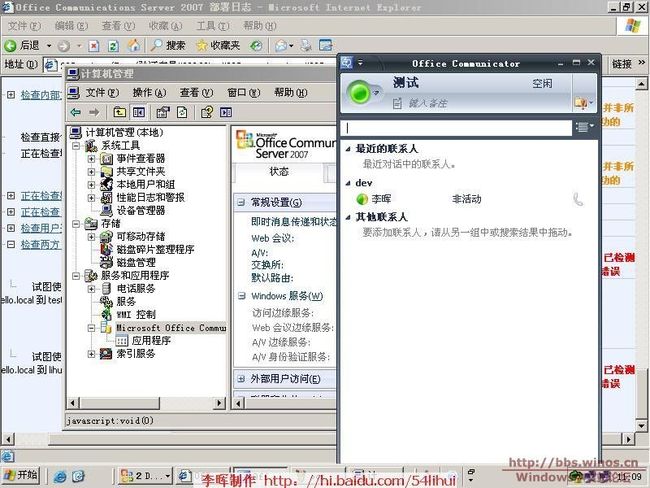Open presence status dropdown arrow

[376, 93]
